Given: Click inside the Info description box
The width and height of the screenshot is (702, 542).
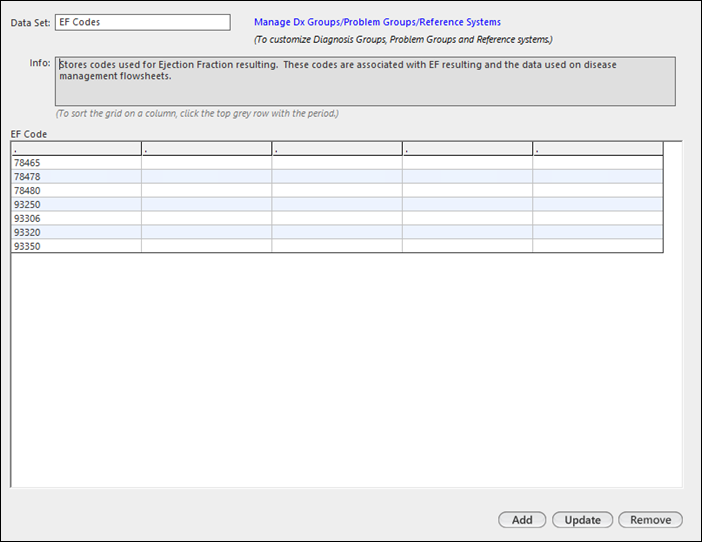Looking at the screenshot, I should 365,81.
